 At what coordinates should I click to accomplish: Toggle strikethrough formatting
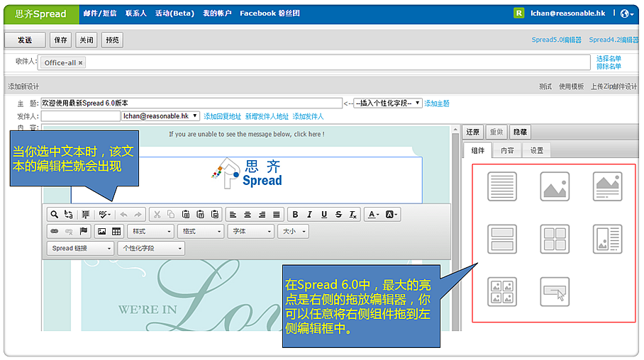point(338,214)
